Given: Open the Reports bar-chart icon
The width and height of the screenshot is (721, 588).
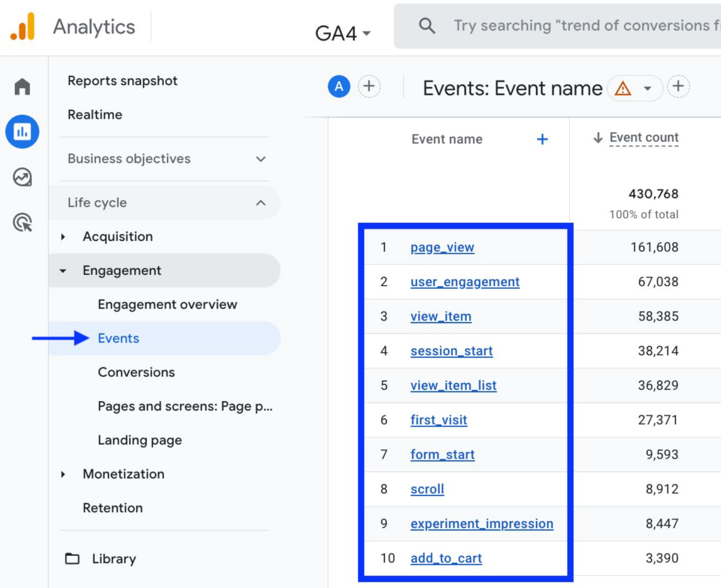Looking at the screenshot, I should (x=22, y=132).
